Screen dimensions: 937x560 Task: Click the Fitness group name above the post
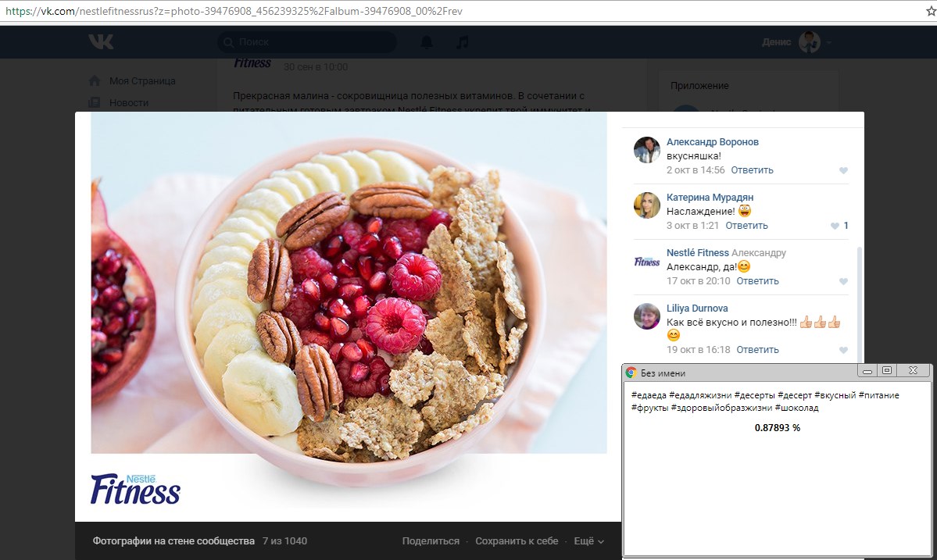click(x=252, y=62)
